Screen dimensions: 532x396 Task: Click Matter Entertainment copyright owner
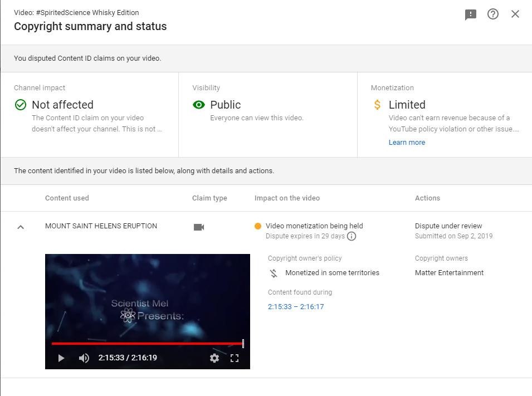point(449,272)
